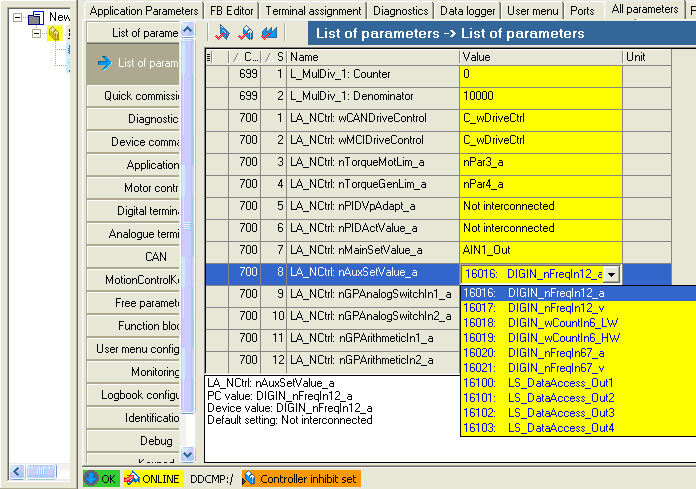Viewport: 696px width, 489px height.
Task: Open the Quick commissioning category button
Action: click(x=142, y=96)
